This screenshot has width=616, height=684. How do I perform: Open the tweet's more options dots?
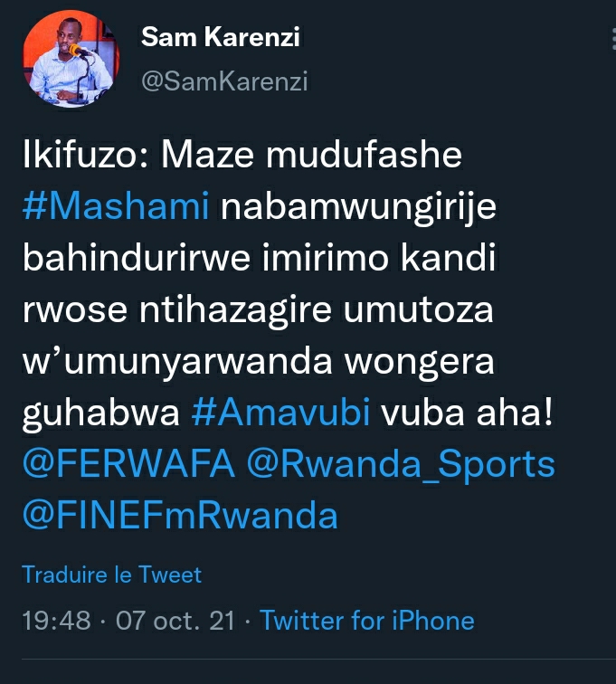pyautogui.click(x=613, y=37)
